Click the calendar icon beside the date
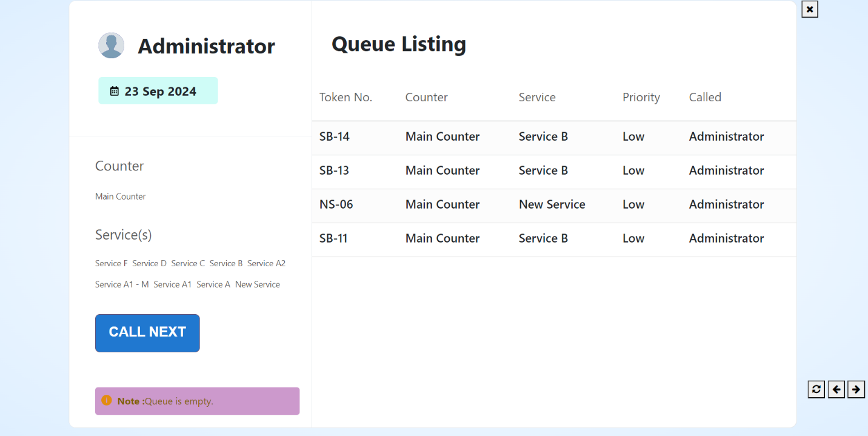Screen dimensions: 868x436 click(115, 92)
